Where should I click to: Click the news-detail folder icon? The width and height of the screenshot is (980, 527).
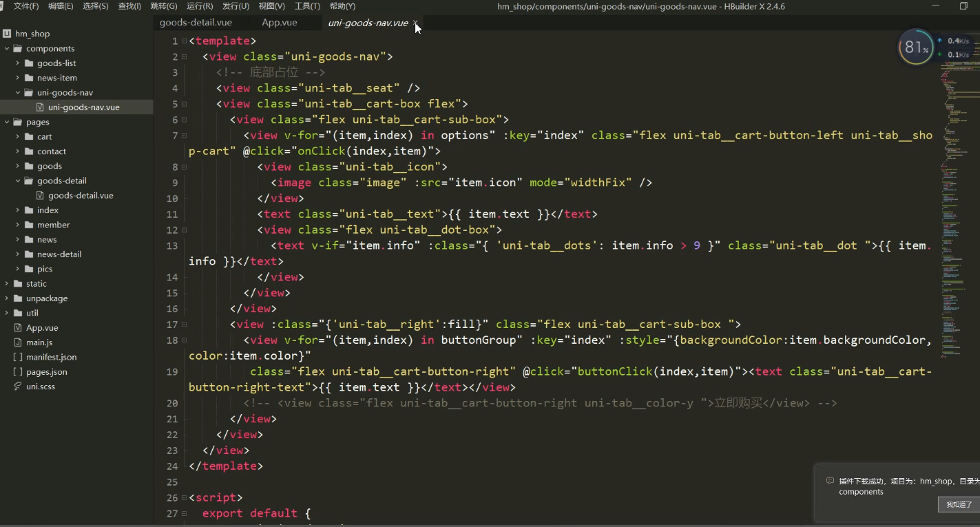29,254
